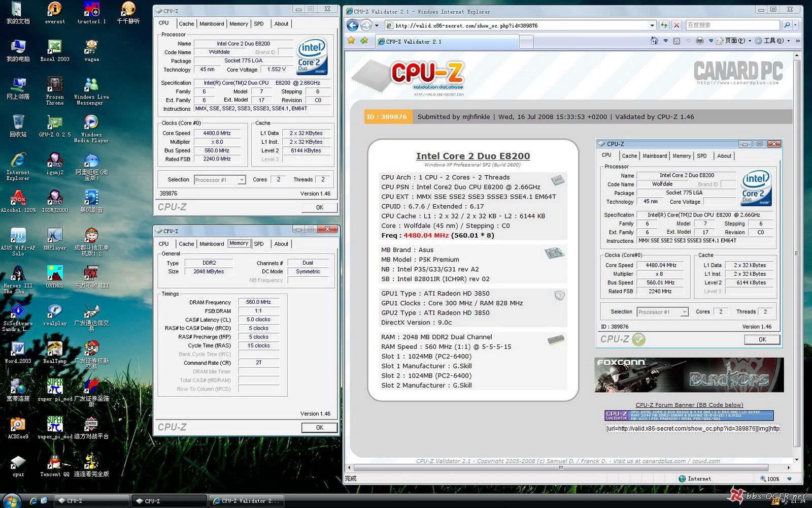Open the search provider dropdown arrow
Image resolution: width=812 pixels, height=508 pixels.
coord(795,25)
